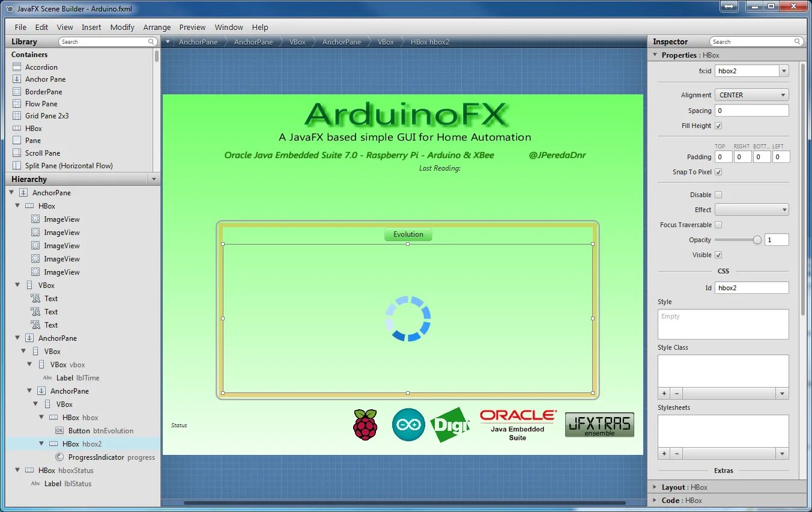Click the Button btnEvolution icon in Hierarchy

[59, 431]
